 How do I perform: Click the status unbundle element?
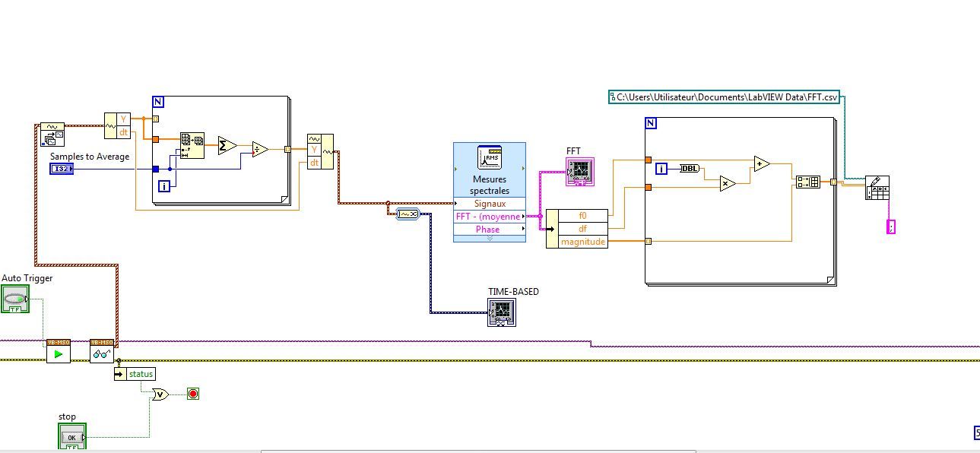[x=141, y=374]
